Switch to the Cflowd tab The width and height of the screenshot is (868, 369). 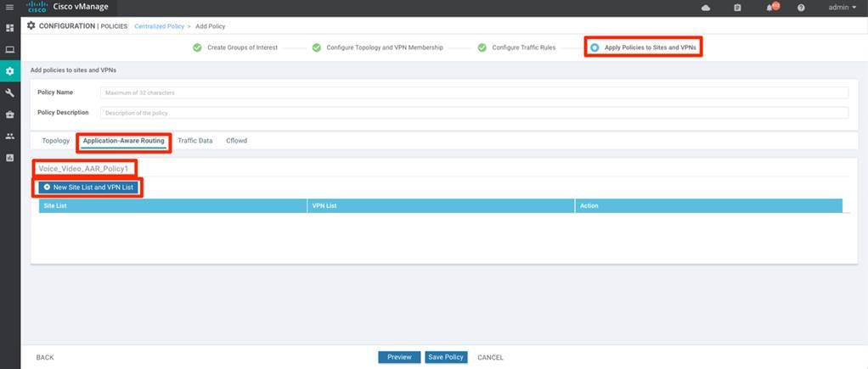236,141
